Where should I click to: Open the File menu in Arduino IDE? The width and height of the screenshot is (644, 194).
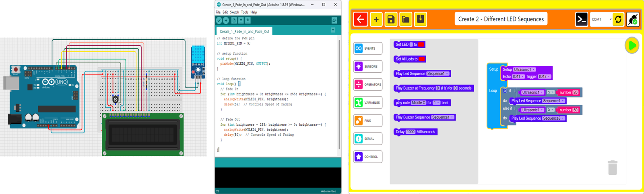(x=218, y=12)
